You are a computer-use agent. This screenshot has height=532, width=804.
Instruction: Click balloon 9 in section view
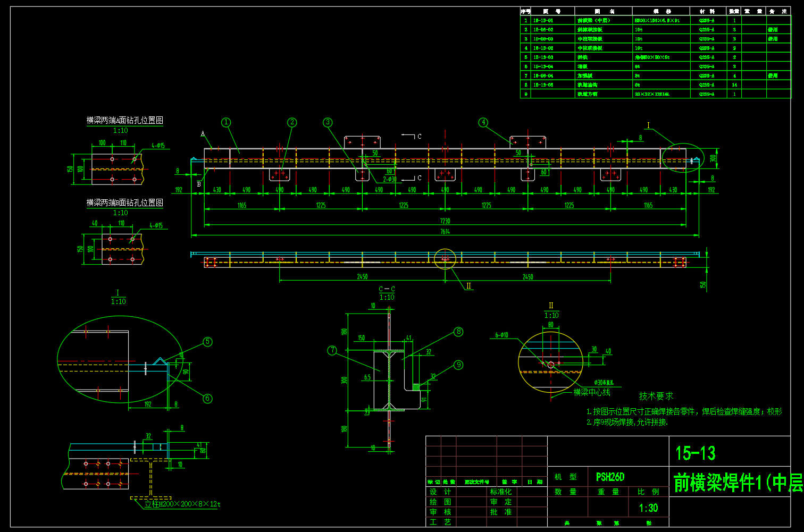coord(458,365)
